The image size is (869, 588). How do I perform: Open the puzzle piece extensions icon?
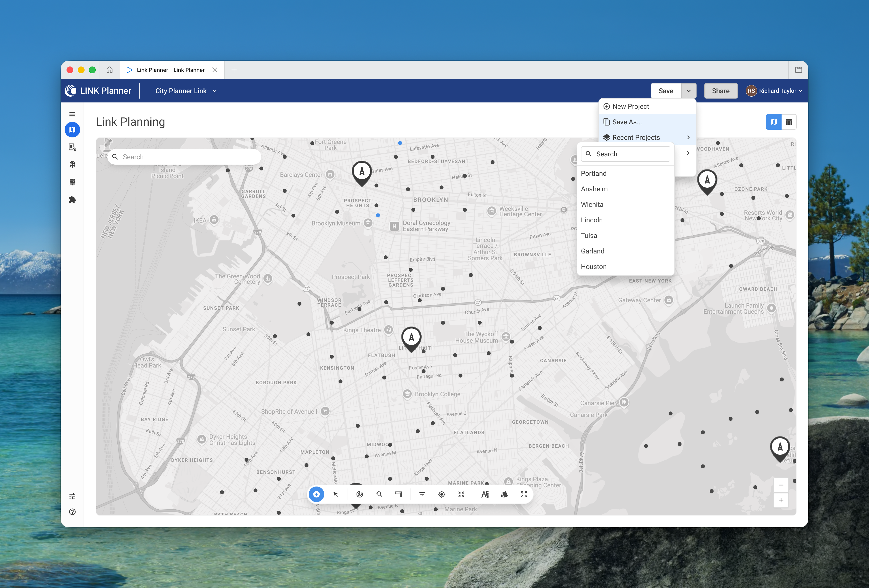pos(72,200)
